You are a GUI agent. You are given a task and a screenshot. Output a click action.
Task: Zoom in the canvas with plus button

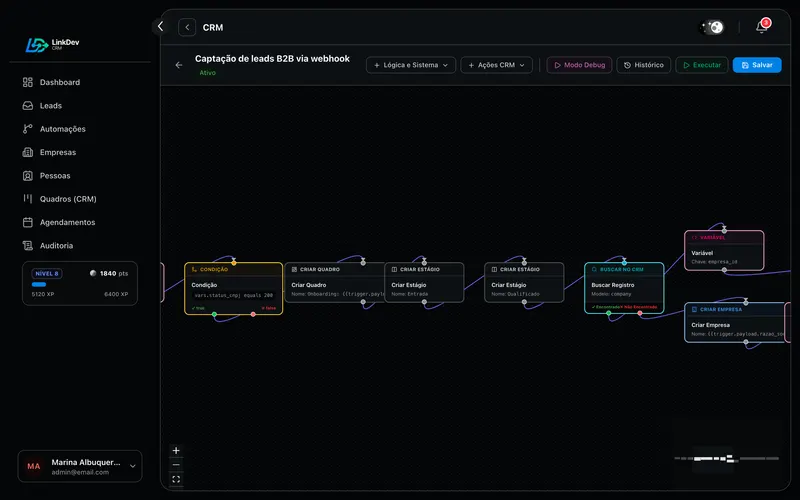tap(176, 451)
